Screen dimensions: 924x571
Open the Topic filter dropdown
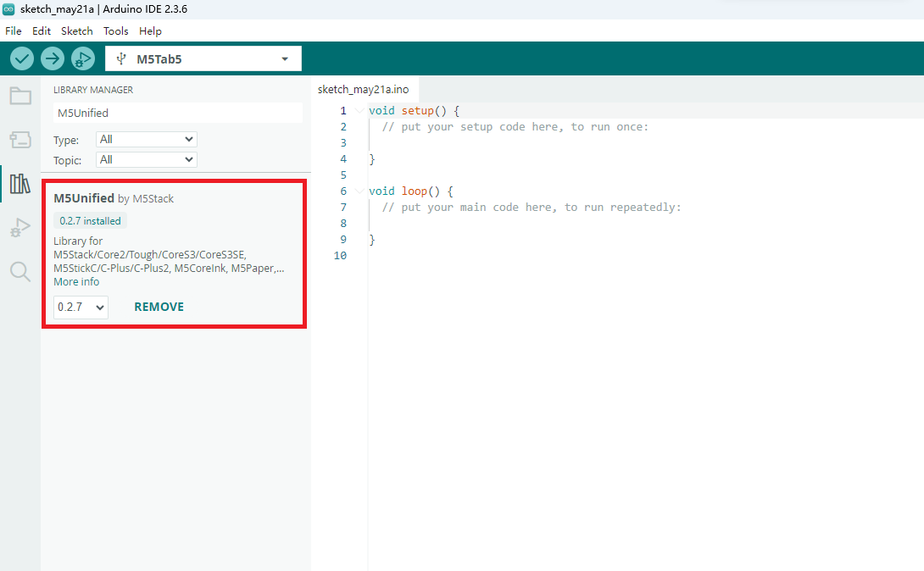(146, 159)
